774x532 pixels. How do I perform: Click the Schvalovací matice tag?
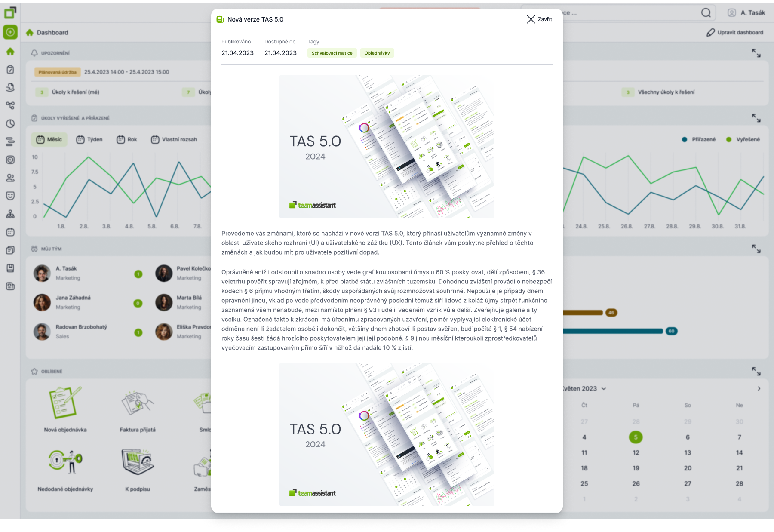click(x=332, y=53)
